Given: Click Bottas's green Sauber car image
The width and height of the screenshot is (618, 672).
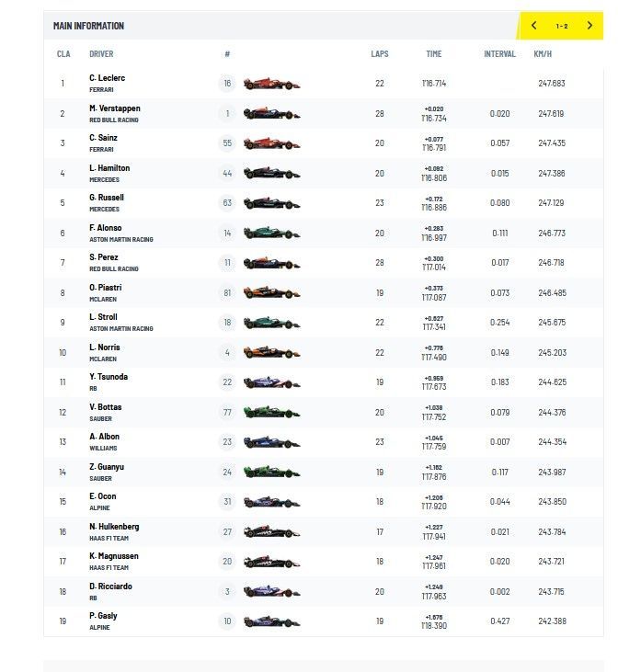Looking at the screenshot, I should [x=271, y=413].
